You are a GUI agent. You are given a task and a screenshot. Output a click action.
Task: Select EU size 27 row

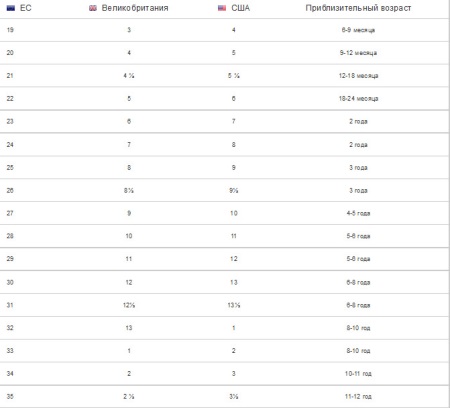[x=224, y=213]
